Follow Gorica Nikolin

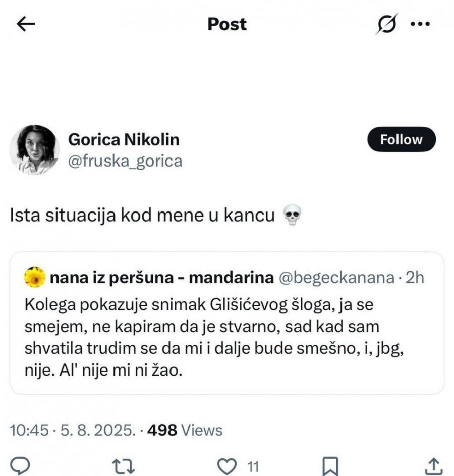click(x=401, y=139)
